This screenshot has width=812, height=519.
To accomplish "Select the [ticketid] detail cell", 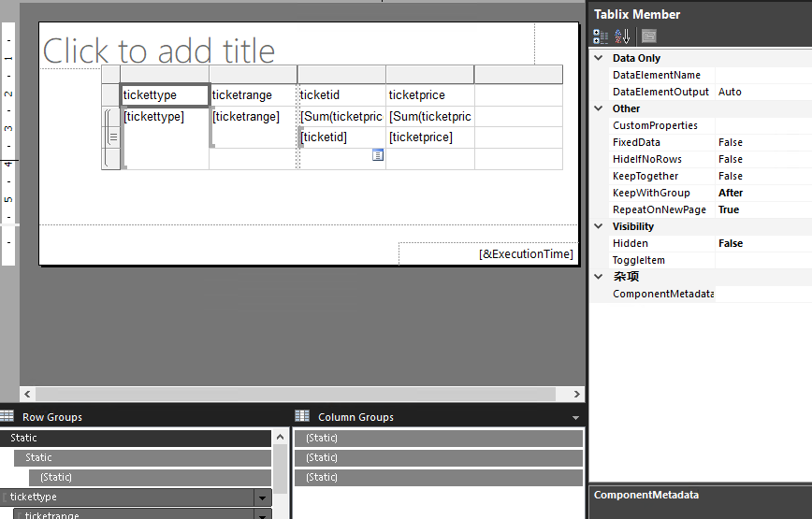I will (x=341, y=137).
